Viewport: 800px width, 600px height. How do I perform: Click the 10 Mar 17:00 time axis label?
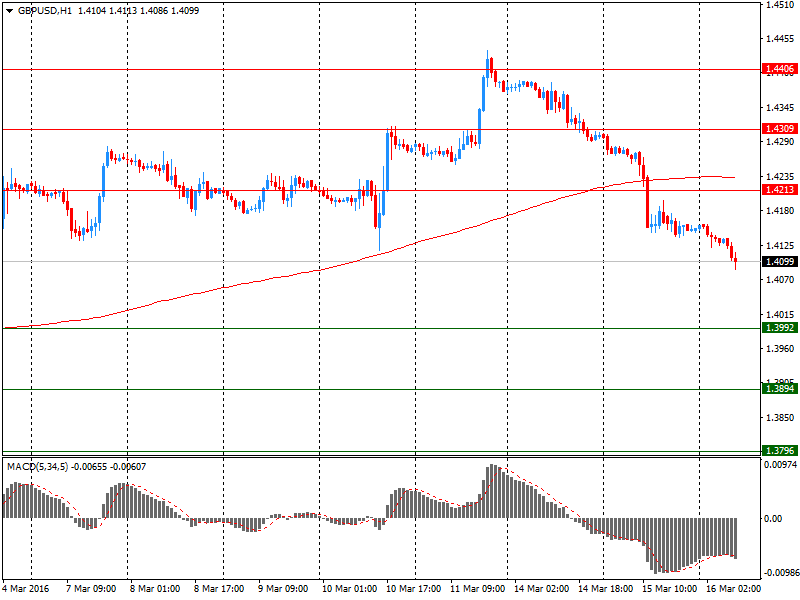coord(414,589)
